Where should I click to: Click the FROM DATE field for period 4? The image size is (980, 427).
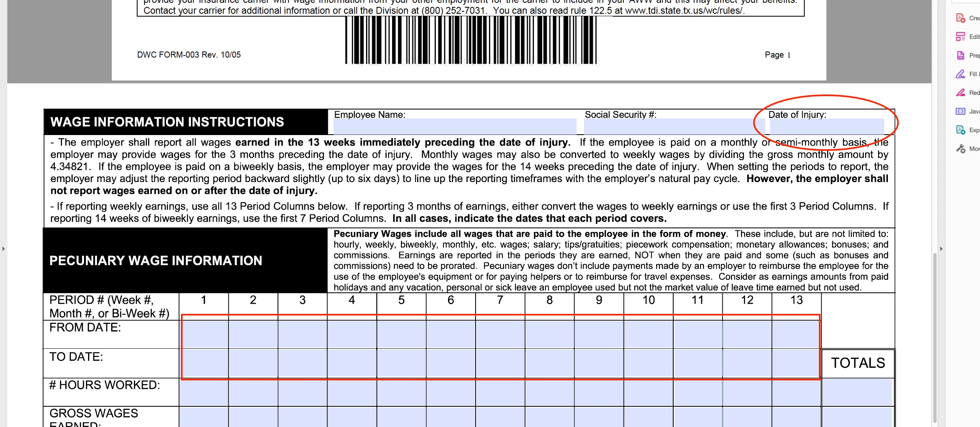tap(352, 334)
